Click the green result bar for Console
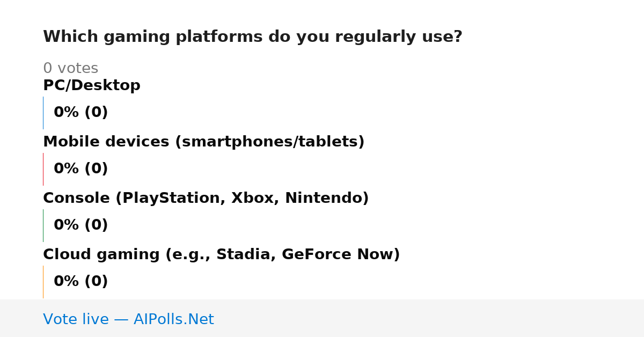This screenshot has width=644, height=337. coord(43,225)
